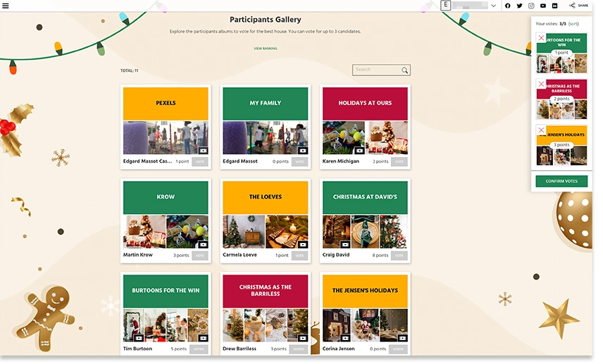Viewport: 603px width, 364px height.
Task: Open the View Ranking link
Action: 266,49
